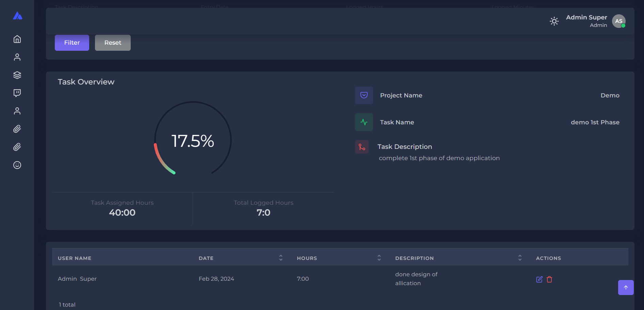The image size is (644, 310).
Task: Open the chat bubble sidebar icon
Action: coord(17,93)
